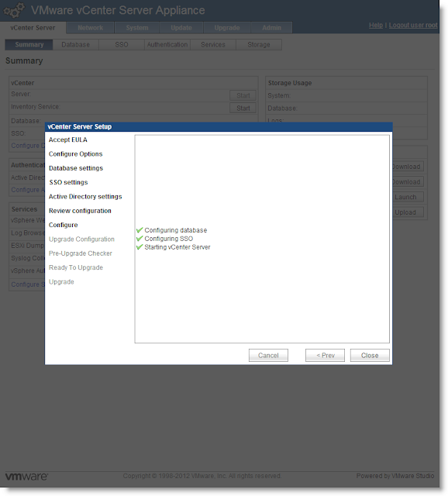Click the Launch button
The image size is (448, 496).
[408, 197]
